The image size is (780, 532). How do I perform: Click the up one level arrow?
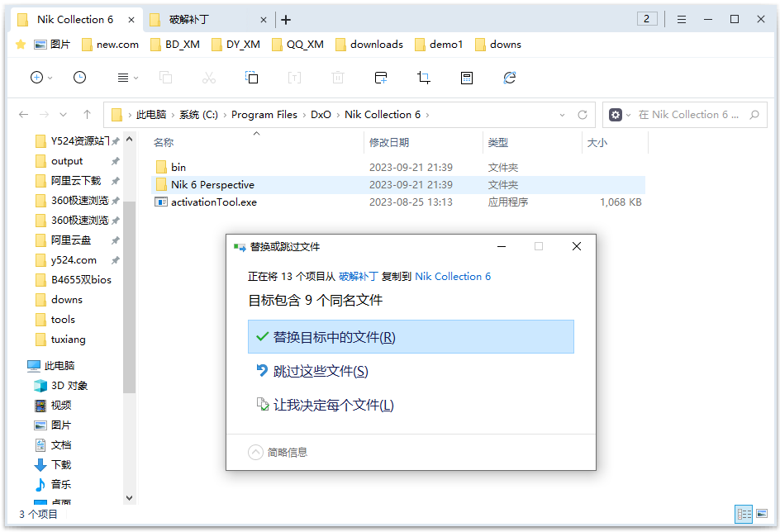click(x=87, y=115)
